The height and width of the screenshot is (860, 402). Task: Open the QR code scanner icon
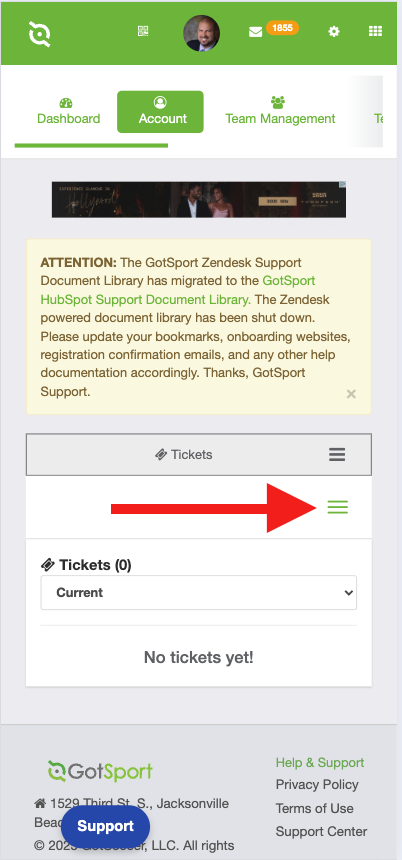pos(143,31)
